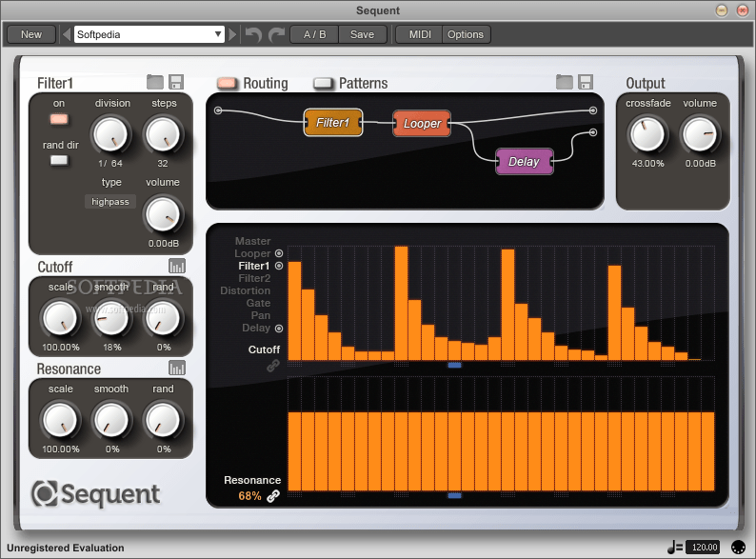756x559 pixels.
Task: Click the Output crossfade knob
Action: (x=647, y=134)
